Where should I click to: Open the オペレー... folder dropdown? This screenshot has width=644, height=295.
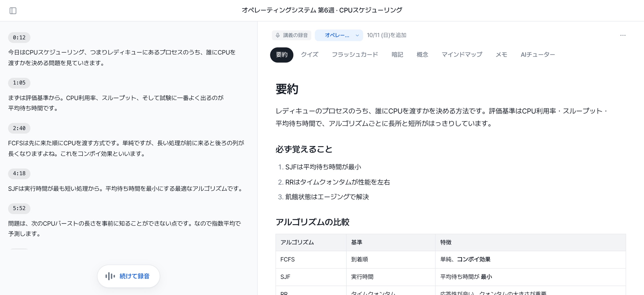tap(339, 35)
